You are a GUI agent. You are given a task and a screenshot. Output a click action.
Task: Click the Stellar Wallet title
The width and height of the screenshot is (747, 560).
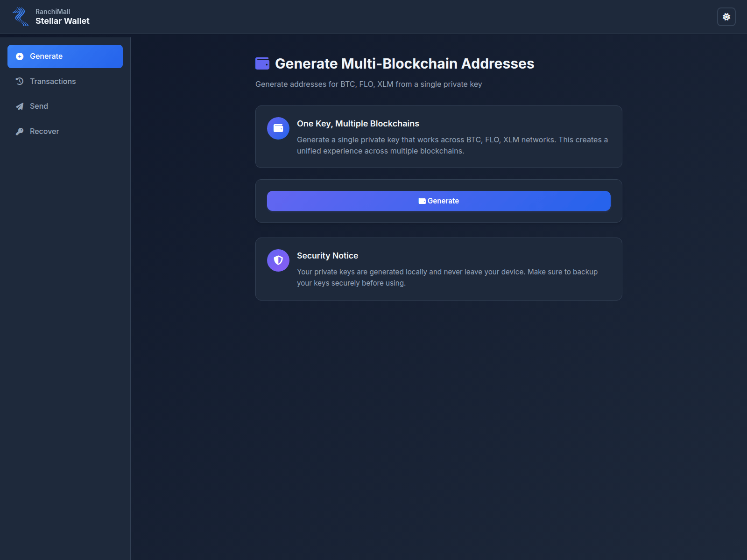tap(63, 21)
